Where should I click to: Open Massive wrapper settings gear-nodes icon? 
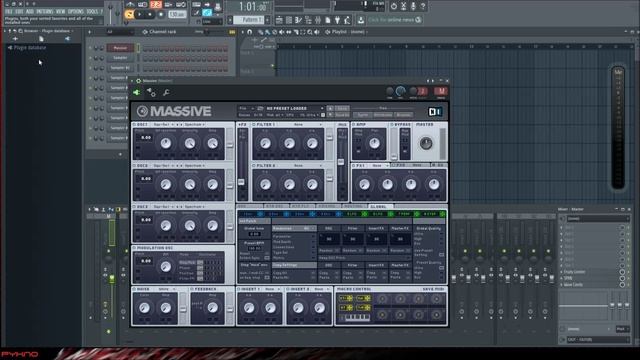pyautogui.click(x=151, y=93)
